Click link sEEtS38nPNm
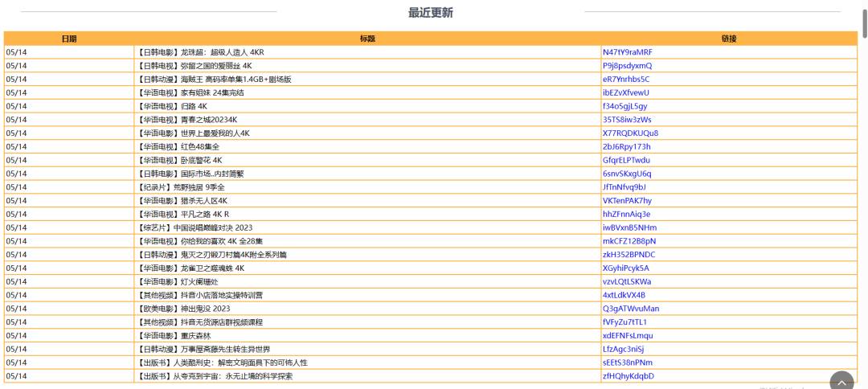The height and width of the screenshot is (389, 868). [628, 363]
